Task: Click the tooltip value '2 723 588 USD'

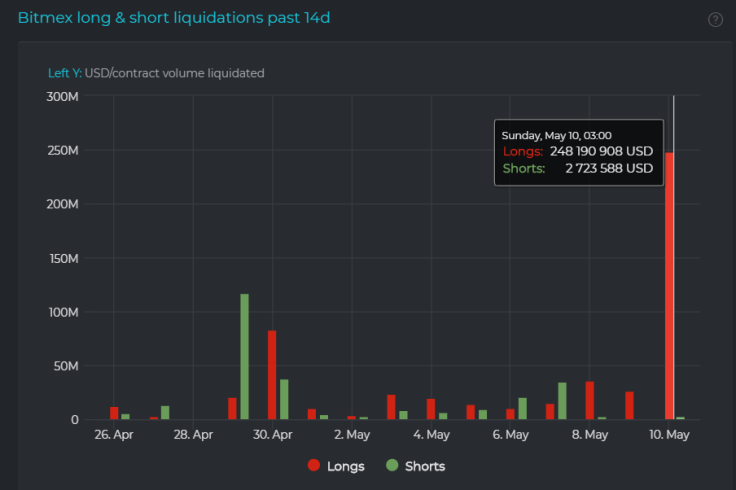Action: 609,168
